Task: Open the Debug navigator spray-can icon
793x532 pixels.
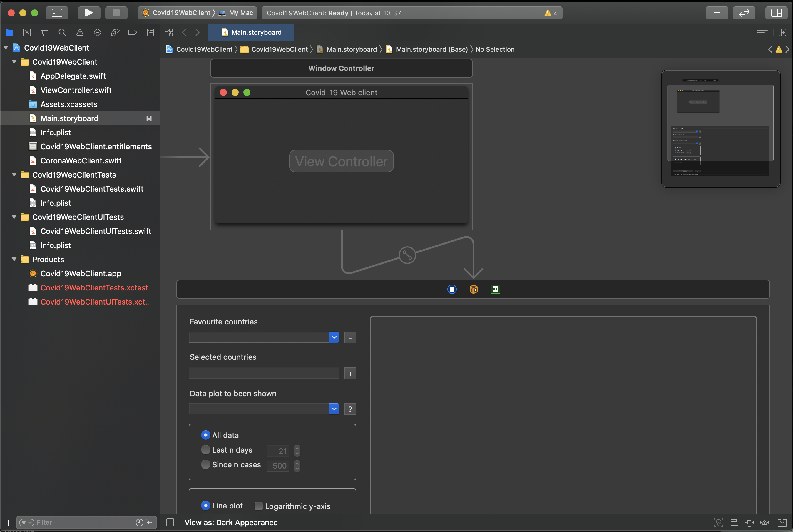Action: pyautogui.click(x=115, y=32)
